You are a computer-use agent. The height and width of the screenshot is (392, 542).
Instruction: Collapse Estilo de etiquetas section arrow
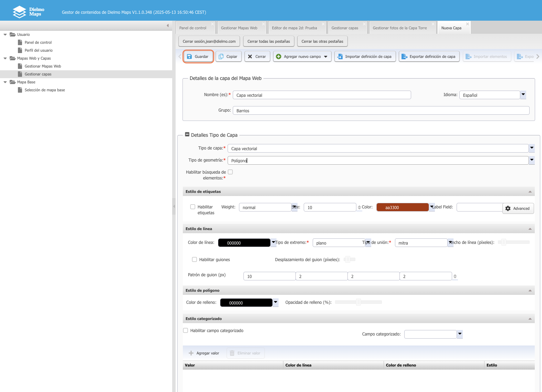pyautogui.click(x=530, y=192)
